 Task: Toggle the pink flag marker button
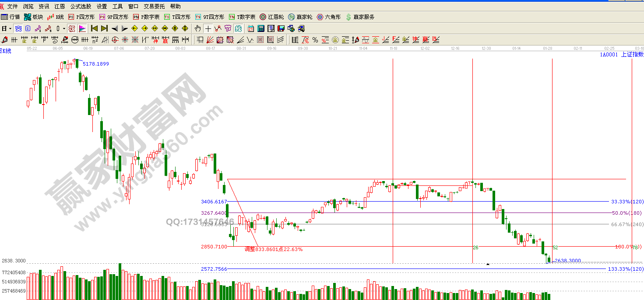[82, 28]
